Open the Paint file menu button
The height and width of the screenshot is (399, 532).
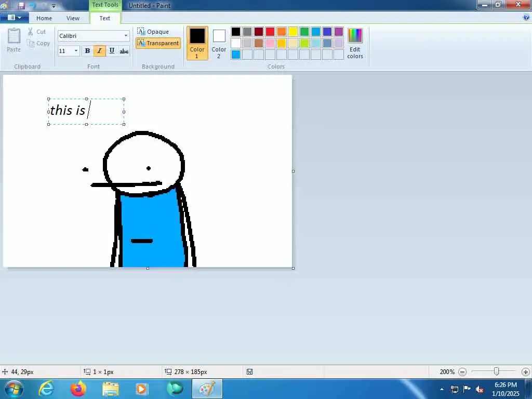[x=14, y=17]
